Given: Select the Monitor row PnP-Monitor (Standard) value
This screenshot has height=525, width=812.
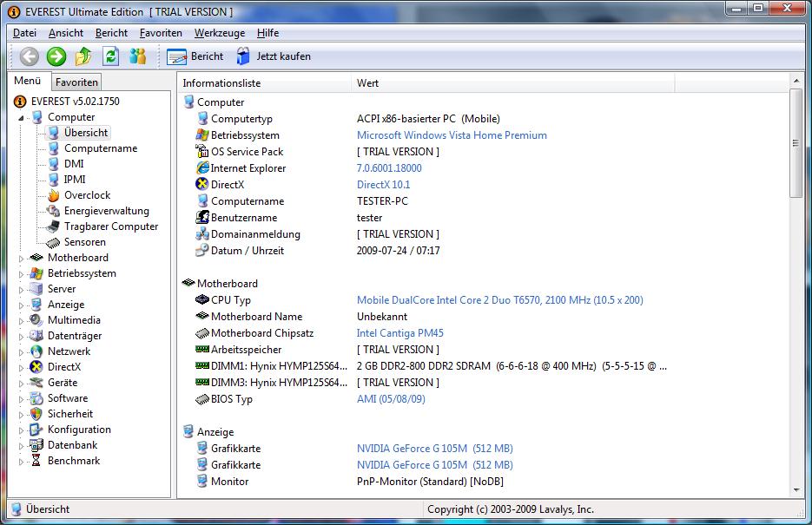Looking at the screenshot, I should pyautogui.click(x=430, y=482).
